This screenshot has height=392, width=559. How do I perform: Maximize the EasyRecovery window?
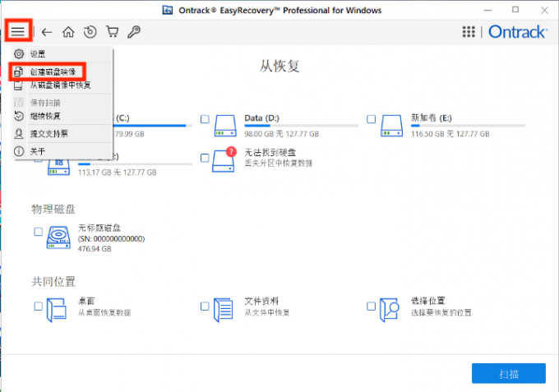[515, 10]
